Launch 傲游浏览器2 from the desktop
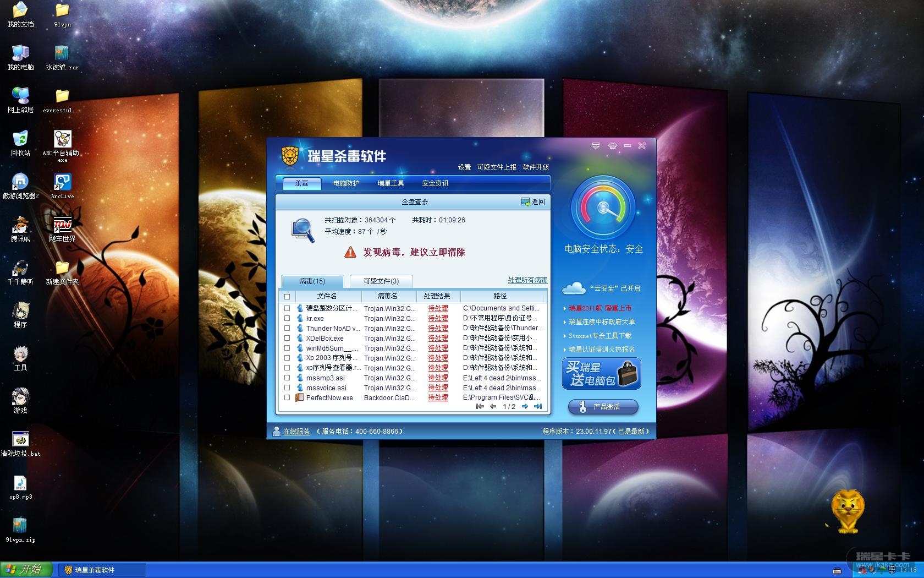 [20, 186]
